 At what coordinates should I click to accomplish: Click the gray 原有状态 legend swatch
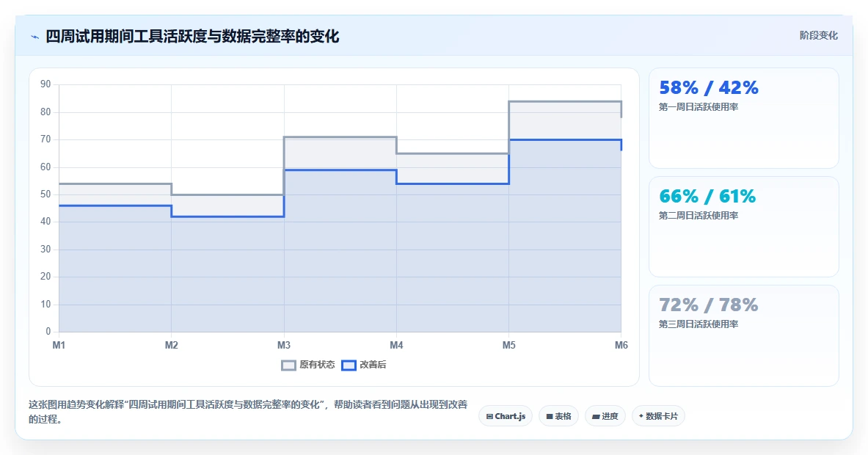pos(288,365)
